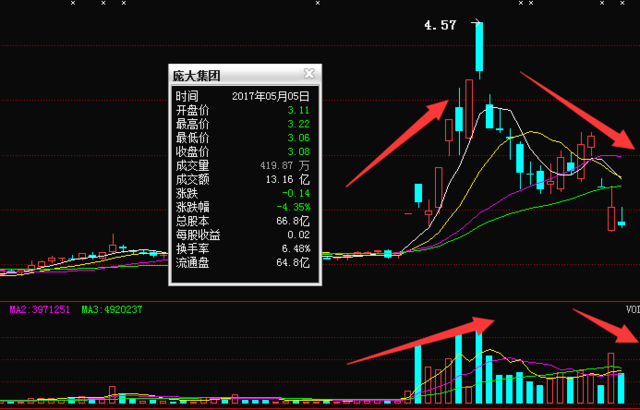Click the 时间 row label
Screen dimensions: 640x410
(x=187, y=96)
